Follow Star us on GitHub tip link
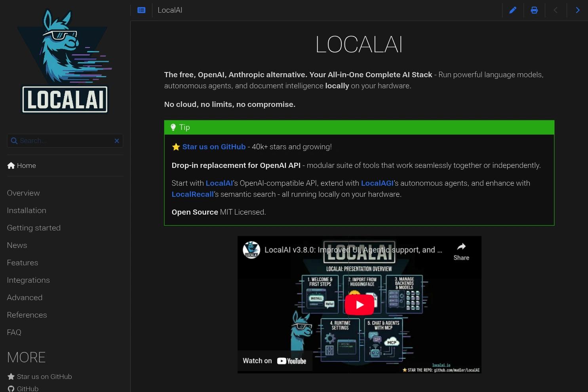 (x=214, y=147)
